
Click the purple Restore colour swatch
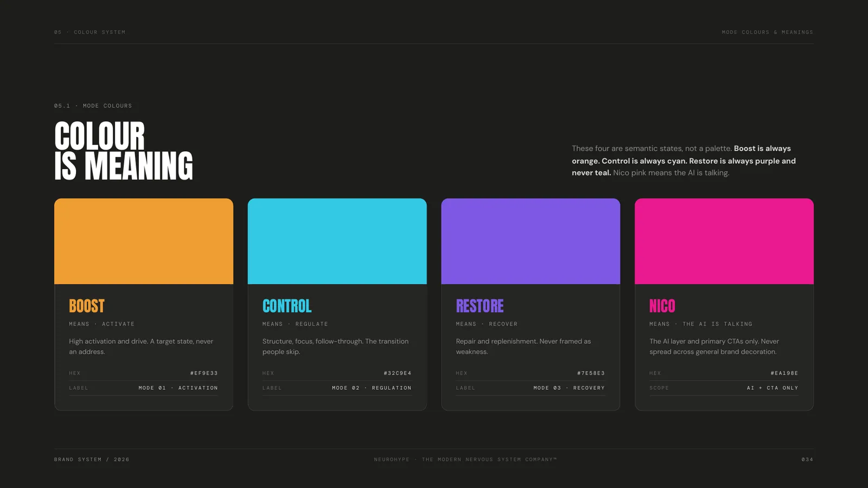[x=531, y=241]
